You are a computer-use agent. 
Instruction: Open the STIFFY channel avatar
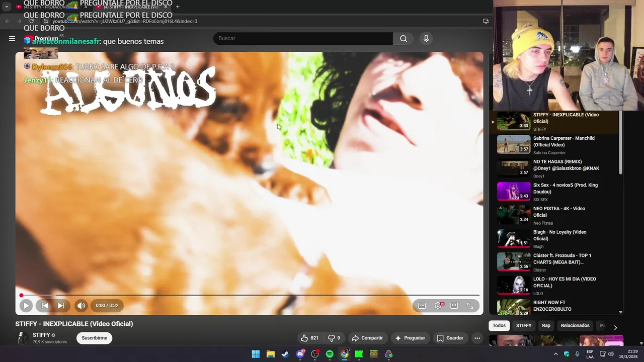pos(22,338)
